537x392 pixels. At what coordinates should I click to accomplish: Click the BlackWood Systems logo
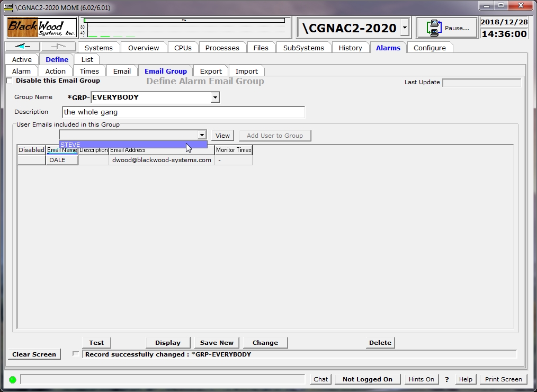coord(42,28)
